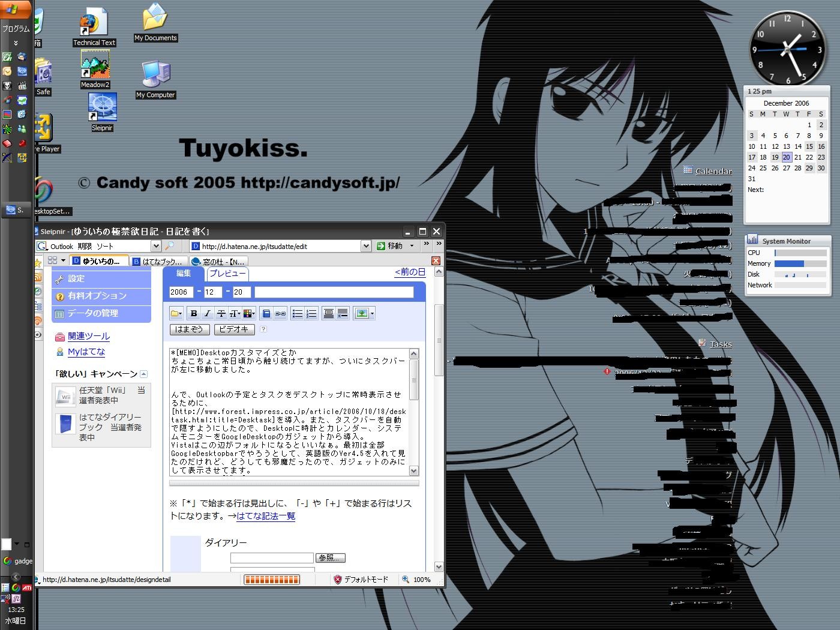Click the blockquote icon left of the footnote icon
This screenshot has height=630, width=840.
tap(328, 313)
